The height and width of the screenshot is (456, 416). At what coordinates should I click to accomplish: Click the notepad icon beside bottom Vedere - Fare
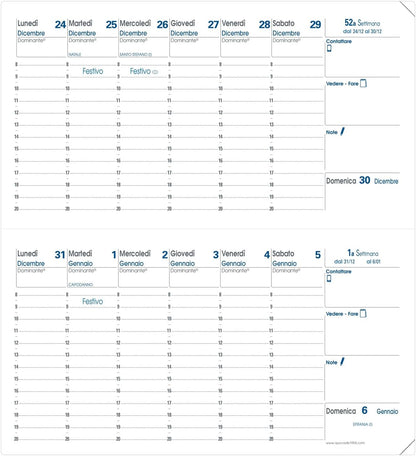(x=363, y=314)
